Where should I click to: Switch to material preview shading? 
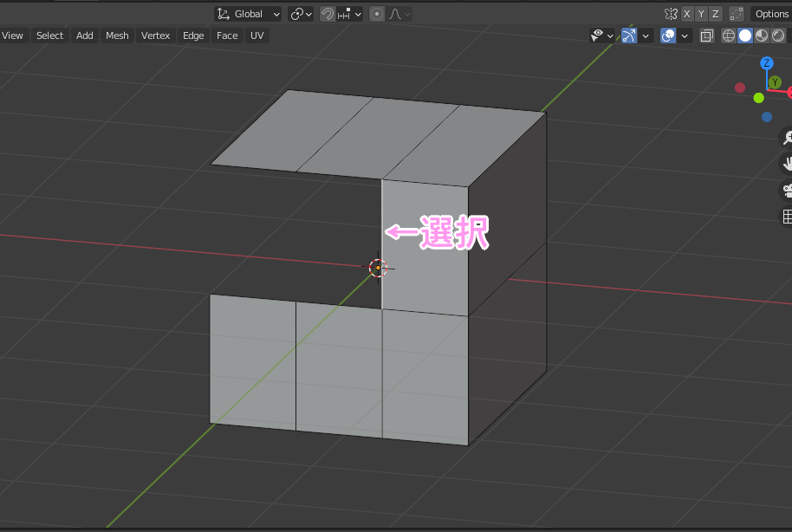coord(762,36)
